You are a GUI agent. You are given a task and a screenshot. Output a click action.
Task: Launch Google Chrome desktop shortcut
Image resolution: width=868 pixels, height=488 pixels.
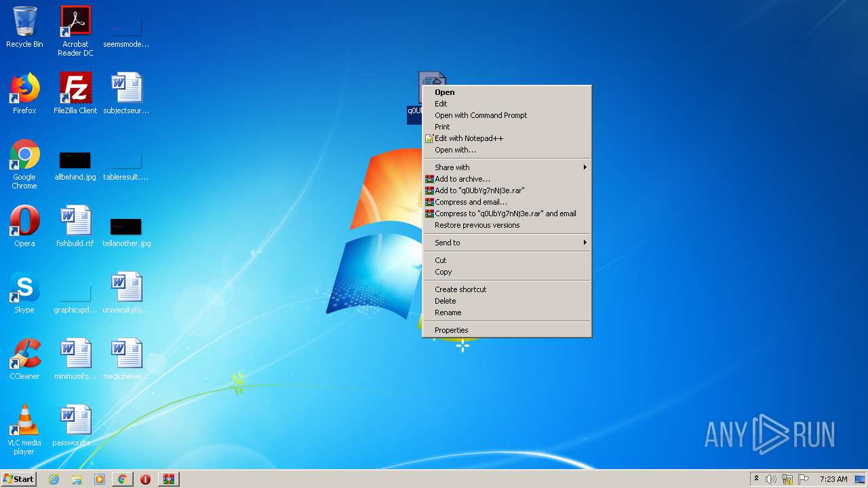click(24, 164)
